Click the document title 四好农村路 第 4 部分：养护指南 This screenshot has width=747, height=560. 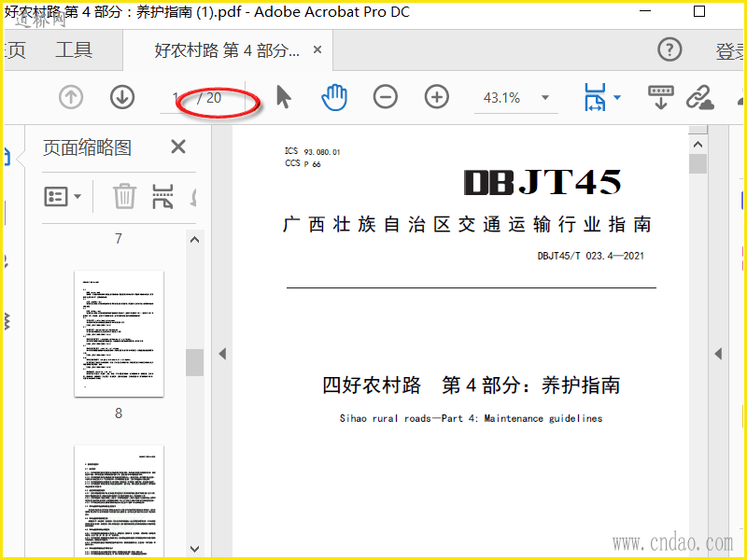pos(472,385)
